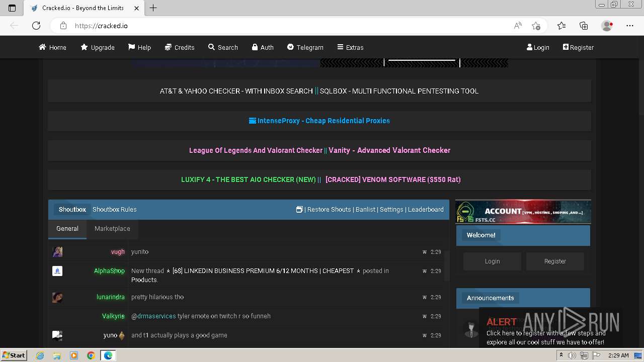The image size is (644, 362).
Task: Open tab actions menu icon
Action: [x=12, y=8]
